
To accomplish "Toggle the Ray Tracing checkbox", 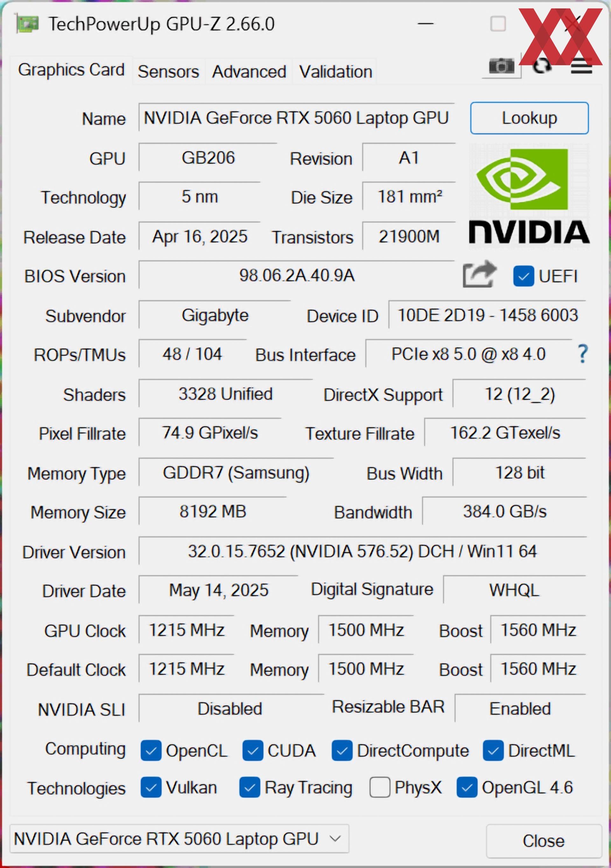I will pyautogui.click(x=249, y=787).
